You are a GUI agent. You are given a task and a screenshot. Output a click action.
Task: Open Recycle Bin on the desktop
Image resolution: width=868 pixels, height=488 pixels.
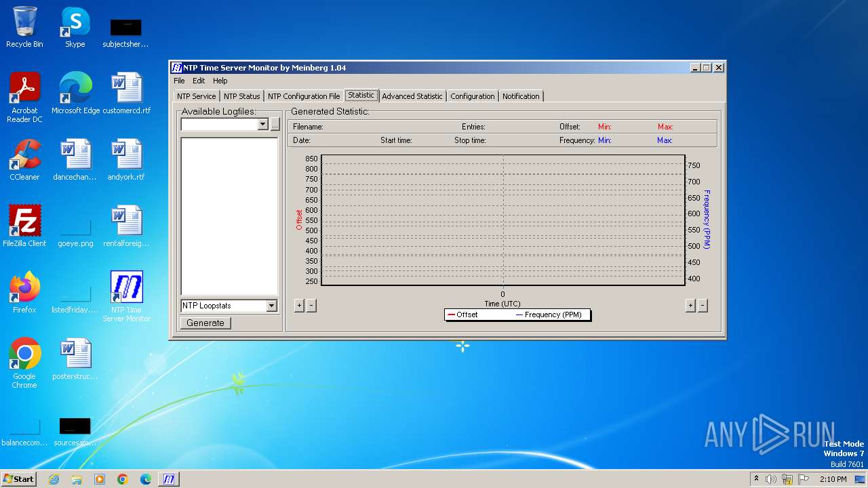pos(24,27)
